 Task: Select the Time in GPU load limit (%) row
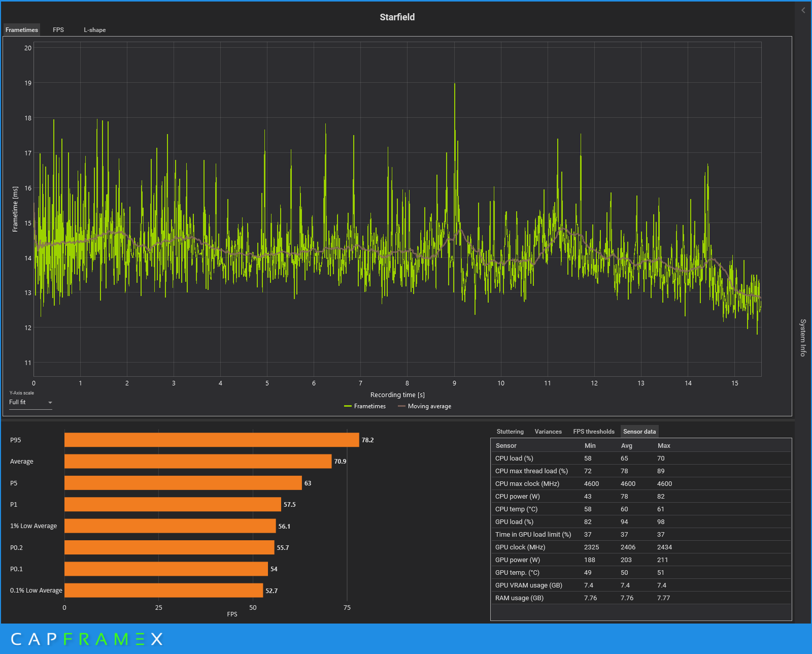pos(641,535)
